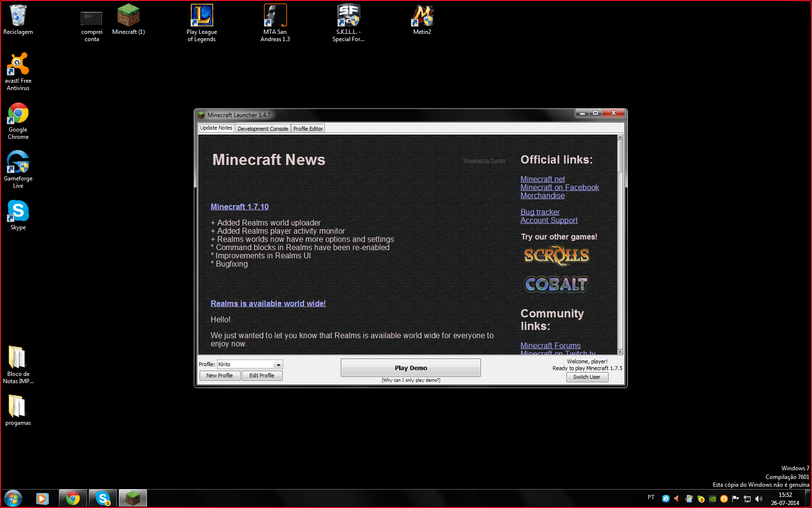This screenshot has width=812, height=508.
Task: Select the Play League of Legends shortcut
Action: click(x=202, y=23)
